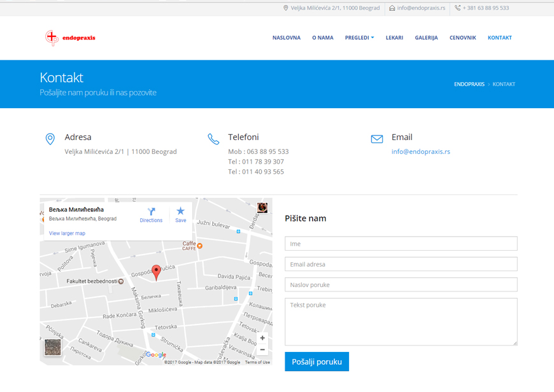
Task: Open the View larger map link
Action: coord(67,234)
